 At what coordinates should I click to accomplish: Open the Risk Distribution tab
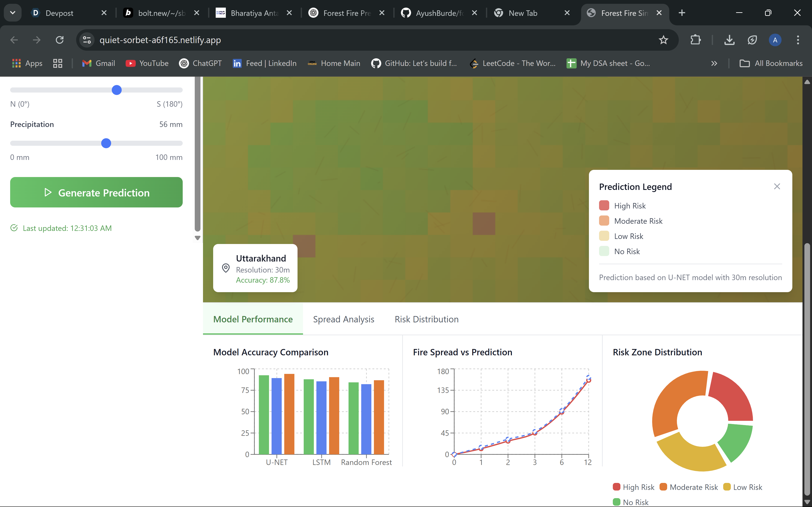426,319
